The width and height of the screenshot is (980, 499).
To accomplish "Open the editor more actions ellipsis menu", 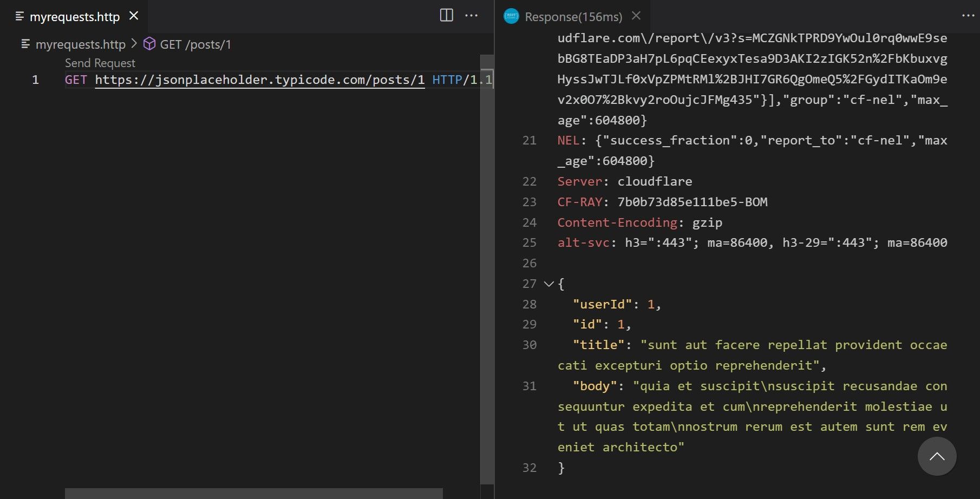I will click(x=472, y=15).
